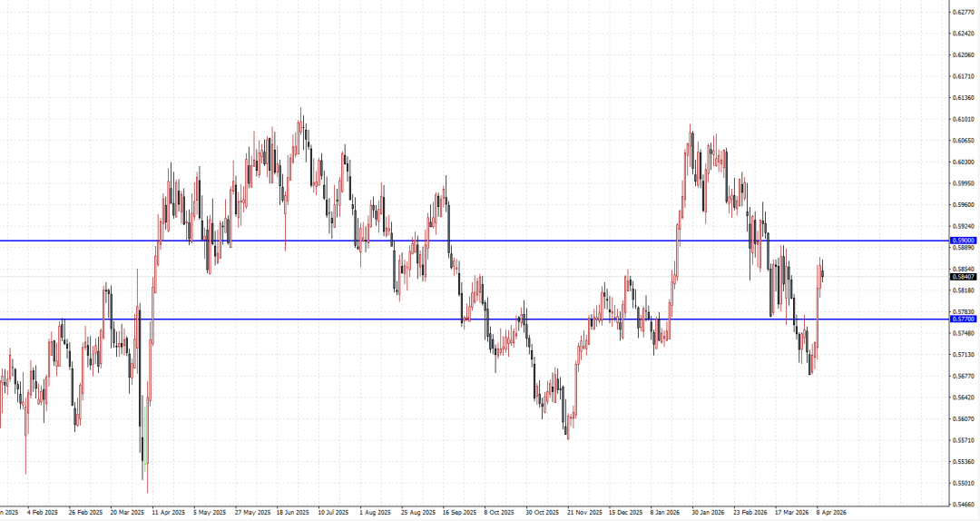Image resolution: width=980 pixels, height=521 pixels.
Task: Click the 17 Mar 2026 date label
Action: [792, 512]
